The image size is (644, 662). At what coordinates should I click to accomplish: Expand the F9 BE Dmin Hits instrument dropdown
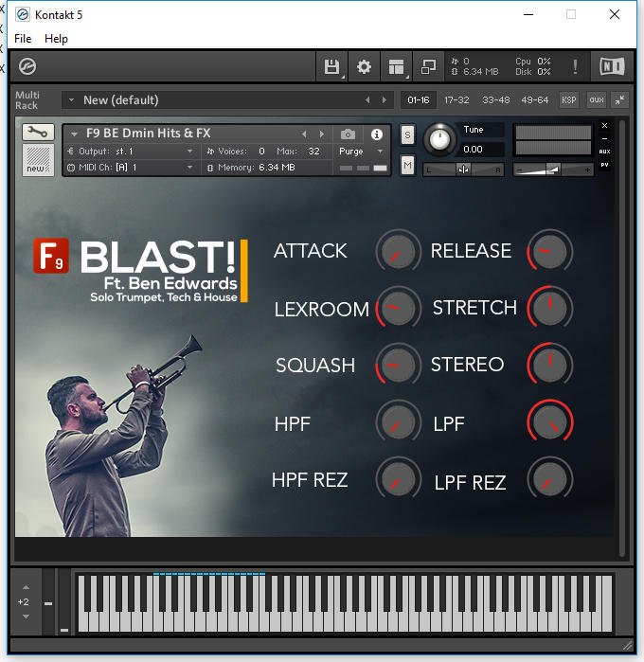pyautogui.click(x=74, y=134)
